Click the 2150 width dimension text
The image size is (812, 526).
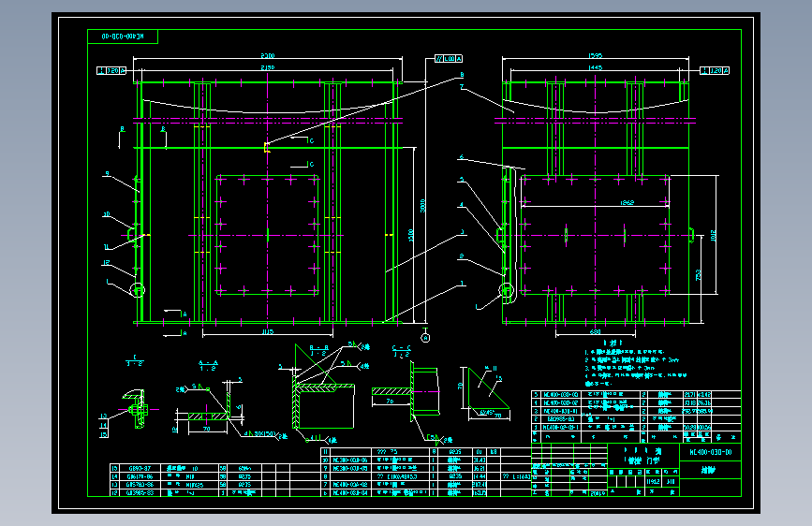[x=267, y=67]
